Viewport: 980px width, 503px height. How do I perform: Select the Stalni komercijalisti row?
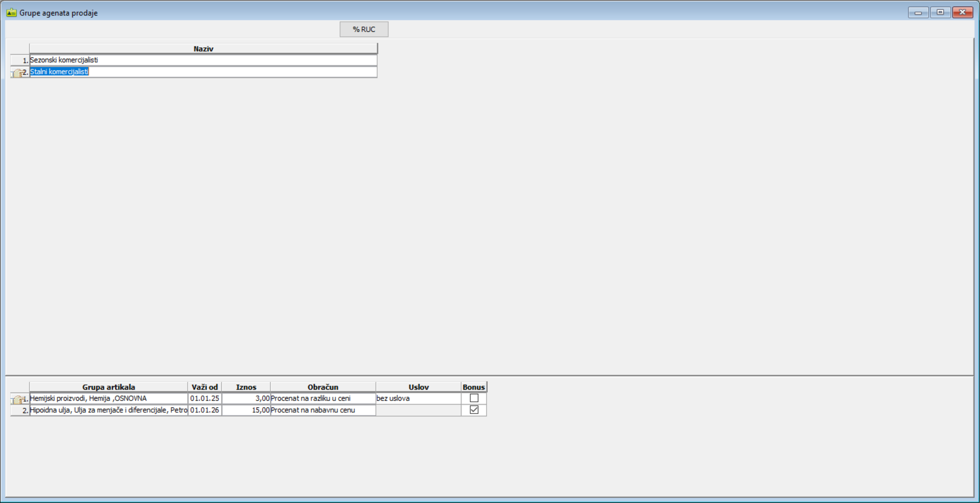point(203,72)
